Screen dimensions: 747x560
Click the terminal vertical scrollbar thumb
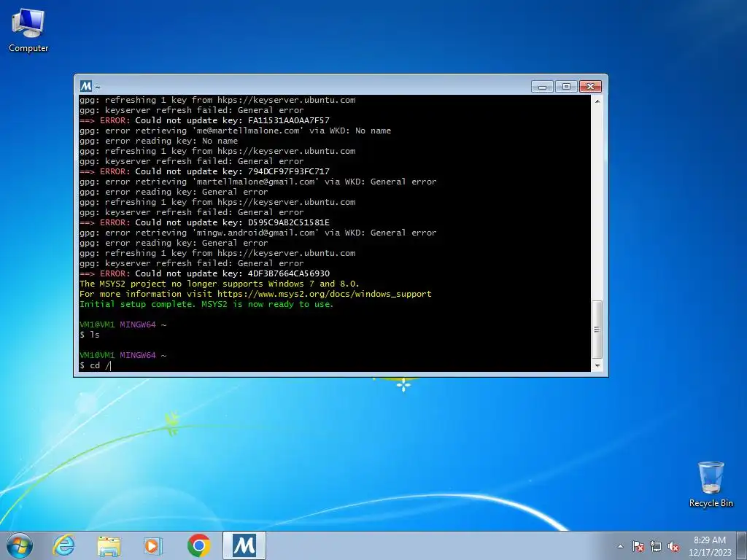pos(597,329)
